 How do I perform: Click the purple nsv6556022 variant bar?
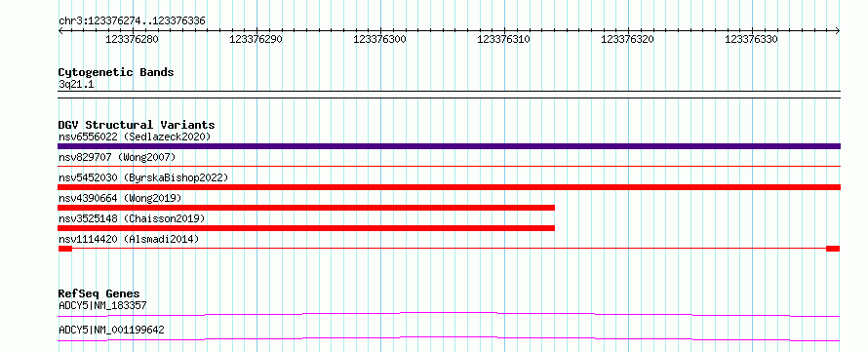(x=450, y=146)
